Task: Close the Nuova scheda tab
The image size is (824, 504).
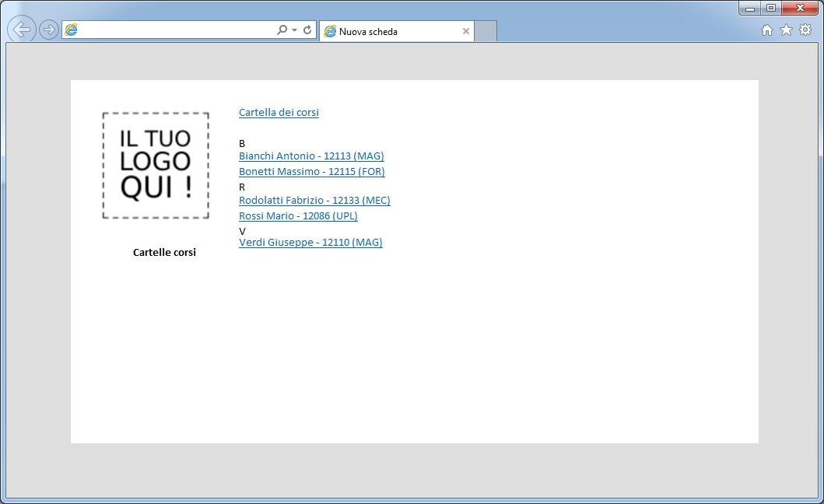Action: (466, 32)
